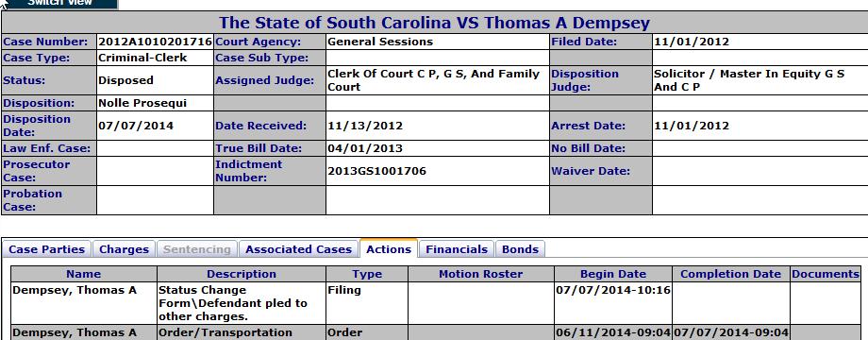This screenshot has width=868, height=340.
Task: Select the Actions tab
Action: [389, 248]
